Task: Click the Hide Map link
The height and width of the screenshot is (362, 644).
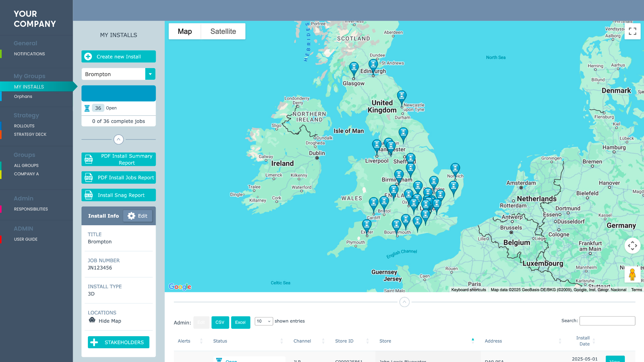Action: (x=110, y=321)
